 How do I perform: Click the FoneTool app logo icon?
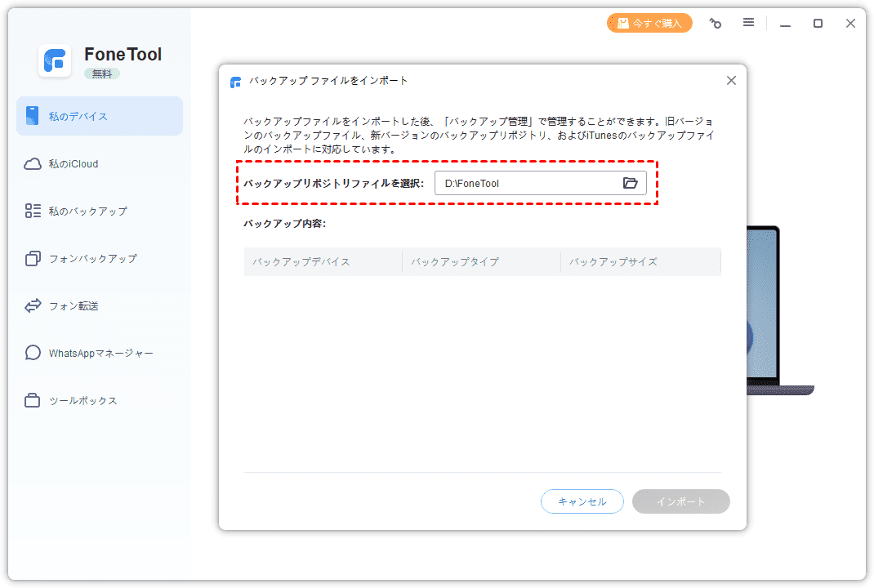click(55, 60)
